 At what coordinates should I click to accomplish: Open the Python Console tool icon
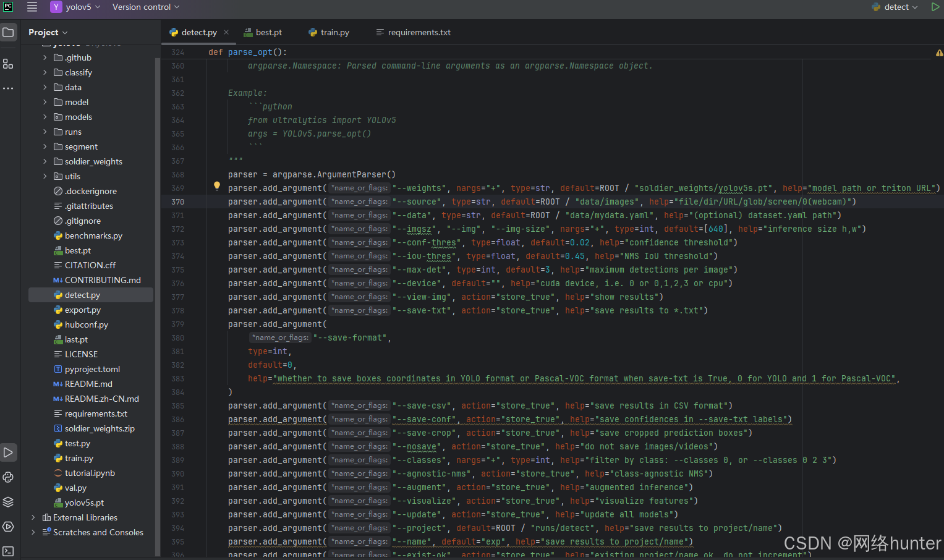pos(8,477)
